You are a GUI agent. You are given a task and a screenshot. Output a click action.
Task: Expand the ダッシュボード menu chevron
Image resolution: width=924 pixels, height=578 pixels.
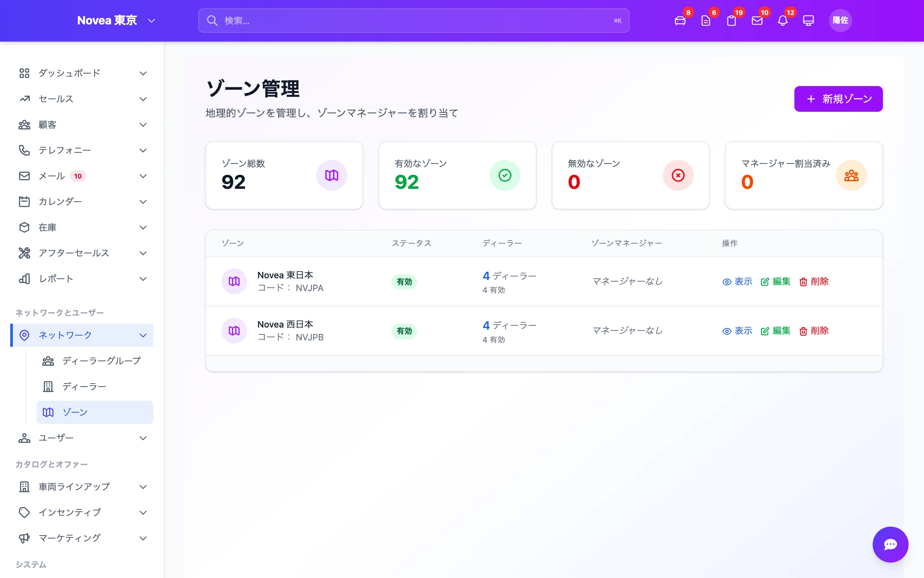[143, 73]
